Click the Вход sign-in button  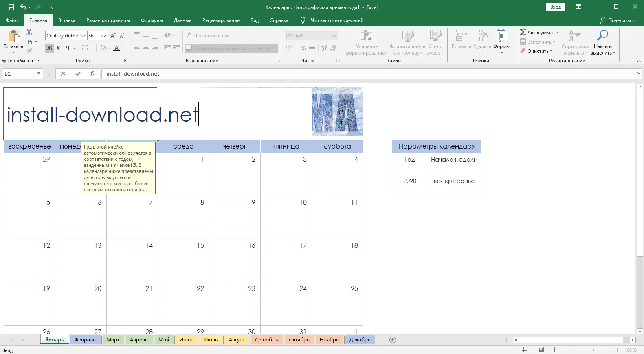click(555, 7)
